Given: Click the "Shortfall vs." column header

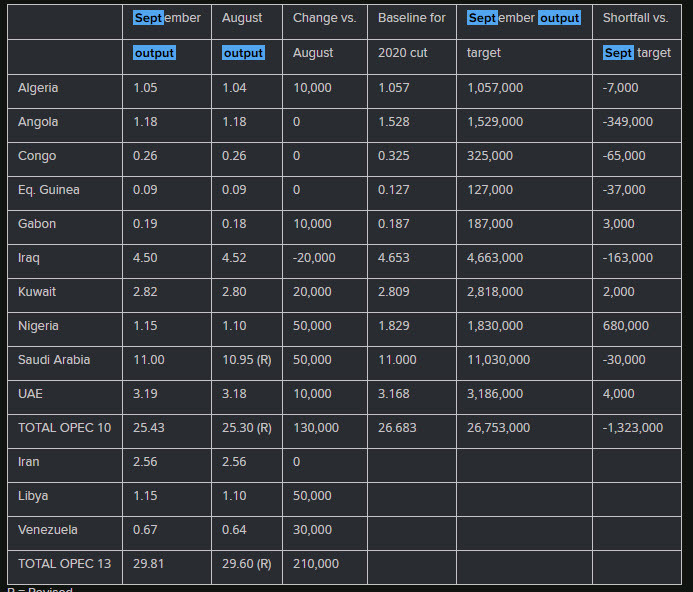Looking at the screenshot, I should 636,18.
